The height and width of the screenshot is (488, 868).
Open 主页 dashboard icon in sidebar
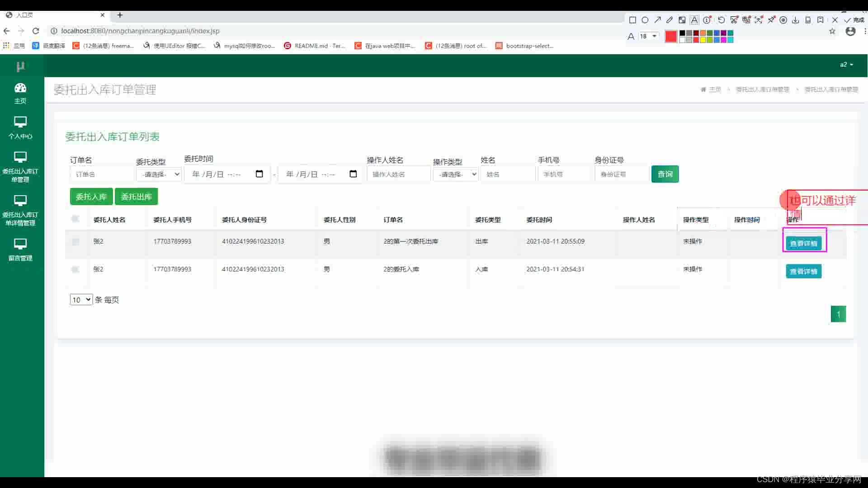20,93
